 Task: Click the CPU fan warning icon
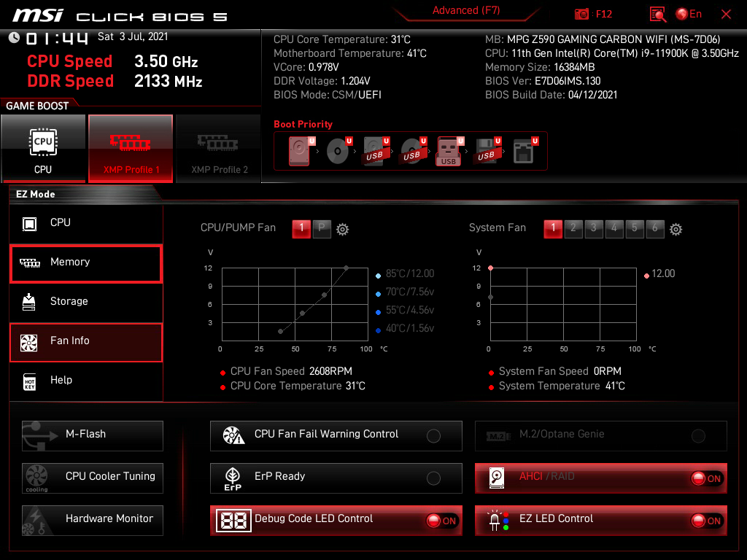tap(233, 435)
